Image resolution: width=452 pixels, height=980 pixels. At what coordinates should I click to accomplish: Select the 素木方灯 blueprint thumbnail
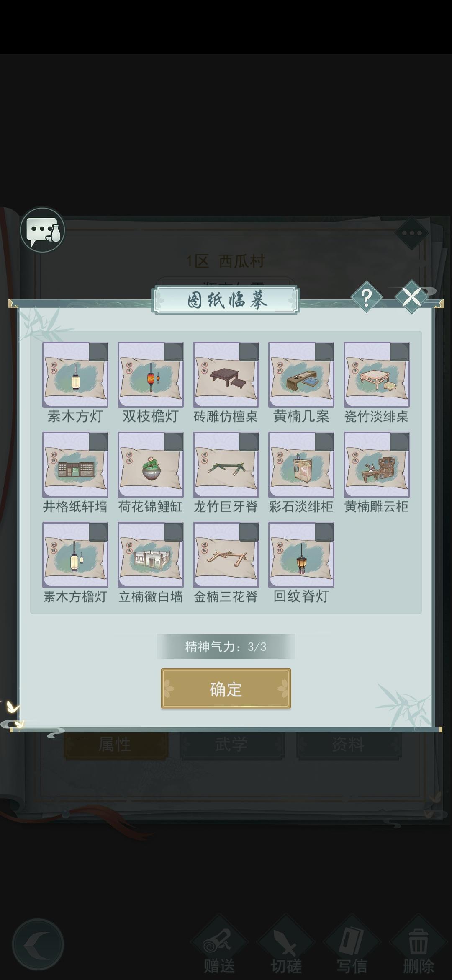coord(75,375)
